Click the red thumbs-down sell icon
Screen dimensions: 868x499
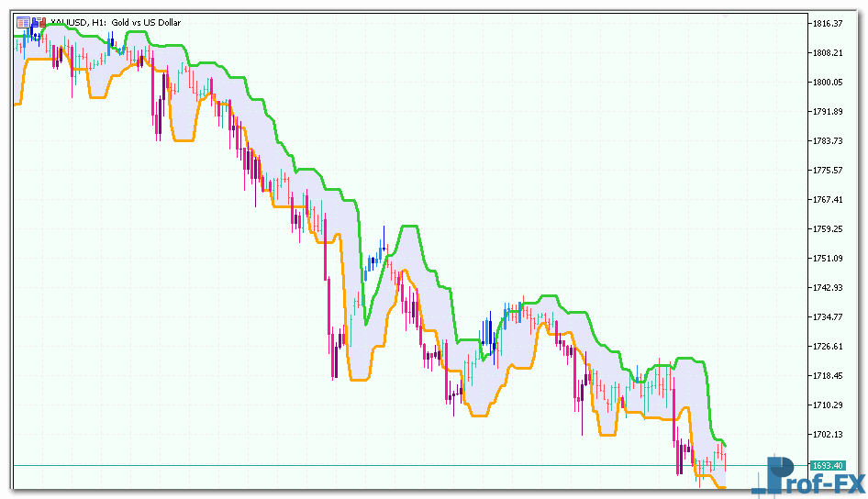(x=42, y=21)
